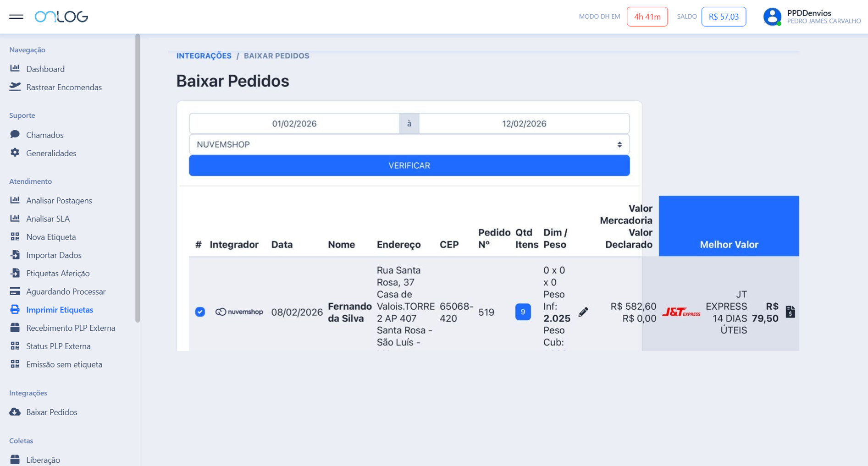
Task: Click the blue quantity badge showing 9
Action: [523, 312]
